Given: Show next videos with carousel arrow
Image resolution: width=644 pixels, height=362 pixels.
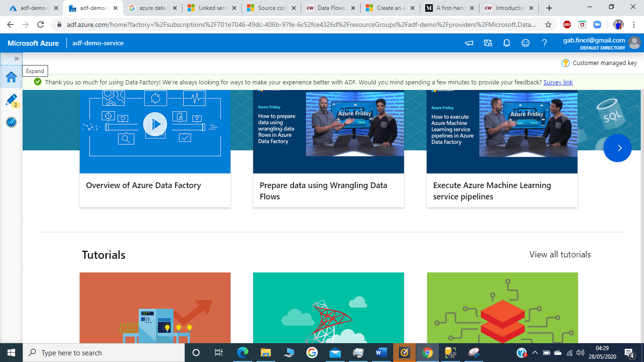Looking at the screenshot, I should [x=617, y=148].
